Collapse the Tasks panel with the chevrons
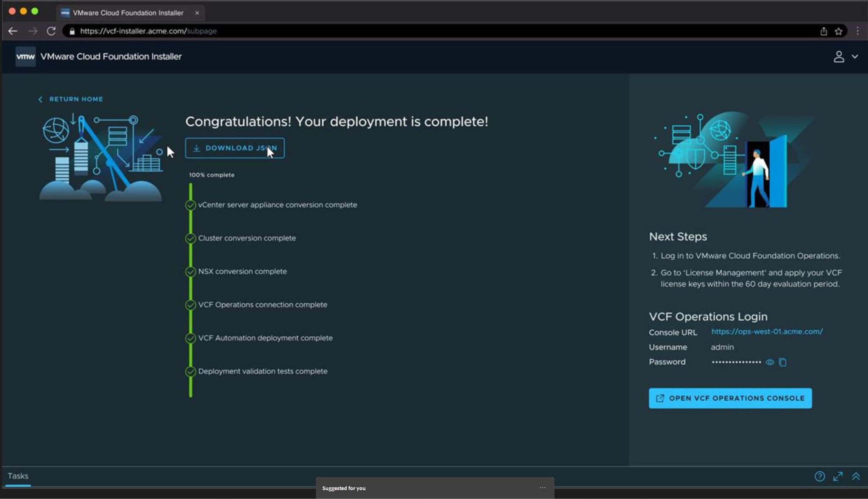868x499 pixels. (x=857, y=477)
